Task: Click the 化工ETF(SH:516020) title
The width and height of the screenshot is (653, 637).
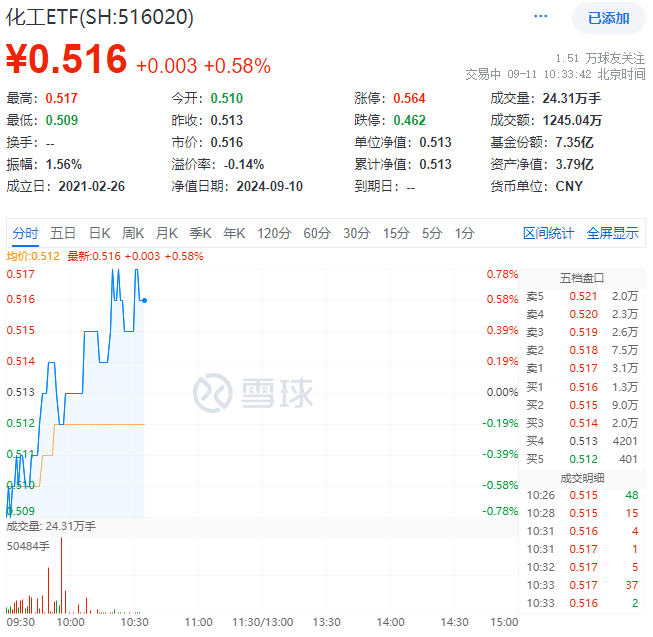Action: pos(100,17)
